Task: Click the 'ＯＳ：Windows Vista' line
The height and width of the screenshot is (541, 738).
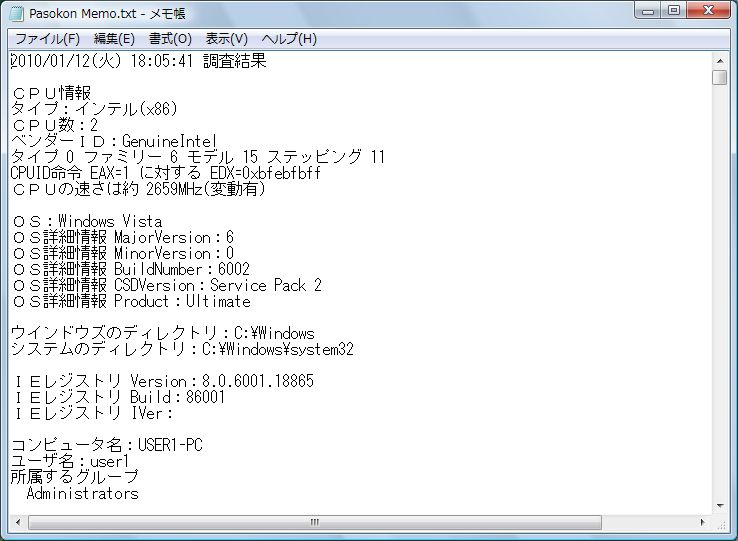Action: pyautogui.click(x=87, y=221)
